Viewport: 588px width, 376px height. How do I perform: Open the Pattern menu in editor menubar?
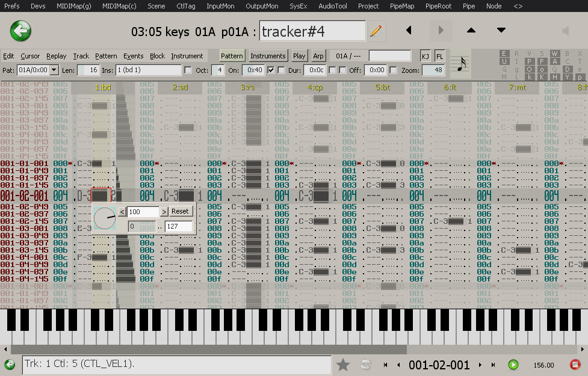[x=106, y=56]
